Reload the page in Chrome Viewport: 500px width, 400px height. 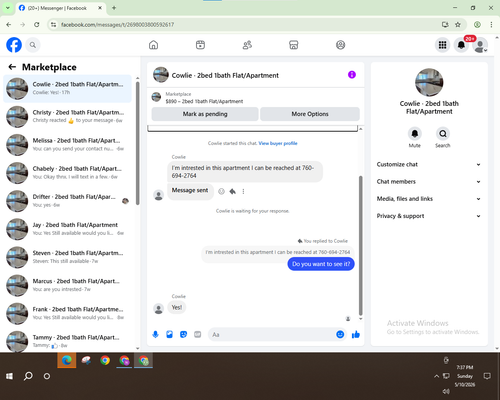[x=37, y=25]
